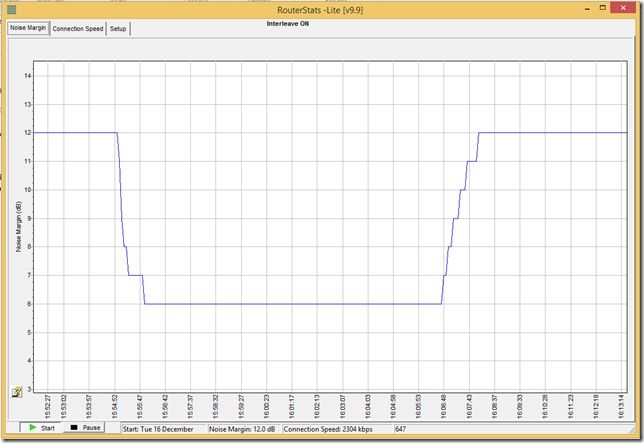Click 'Connection Speed: 2304 kbps' status field
Screen dimensions: 644x443
(x=338, y=429)
